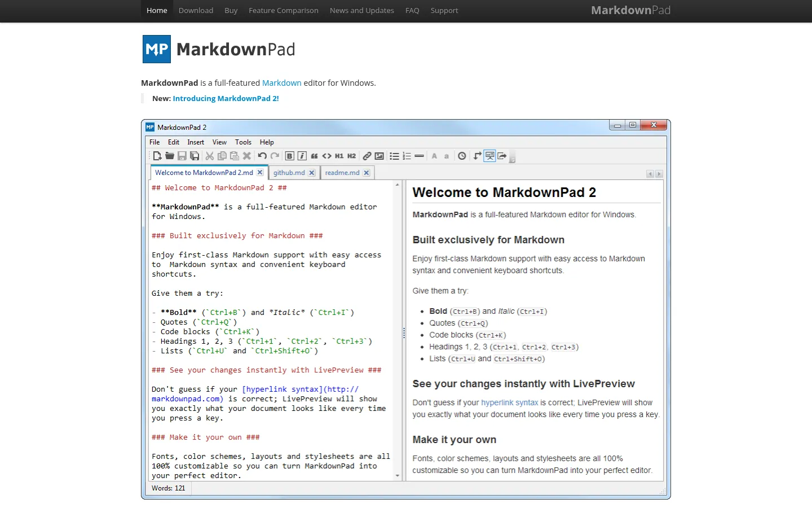Click the export document arrow icon
This screenshot has width=812, height=508.
tap(502, 156)
